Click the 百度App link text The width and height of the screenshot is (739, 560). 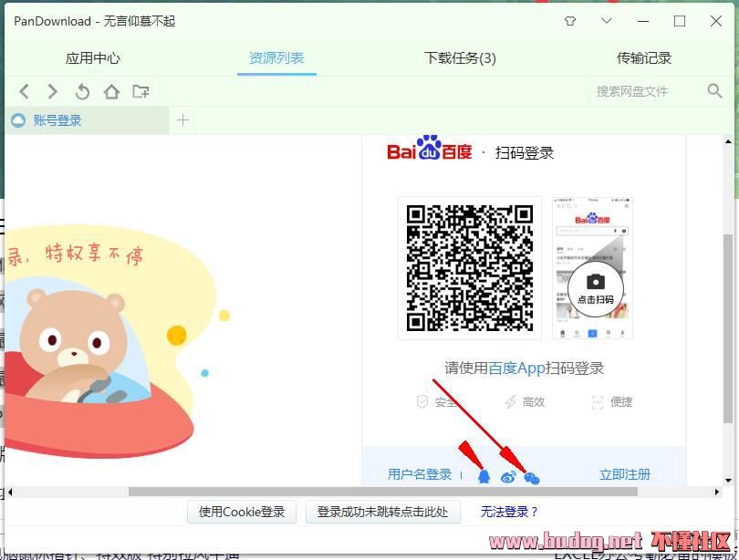tap(516, 368)
